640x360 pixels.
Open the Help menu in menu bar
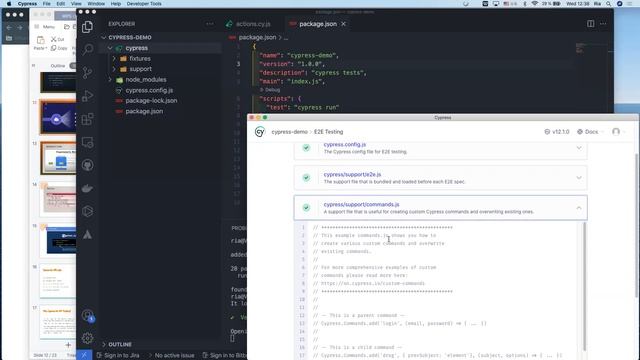coord(116,4)
